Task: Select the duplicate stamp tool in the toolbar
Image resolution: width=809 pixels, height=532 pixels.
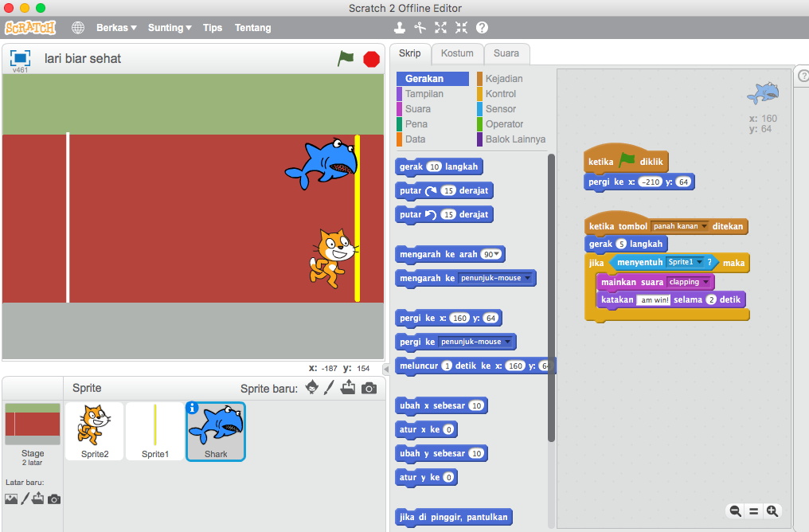Action: [399, 27]
